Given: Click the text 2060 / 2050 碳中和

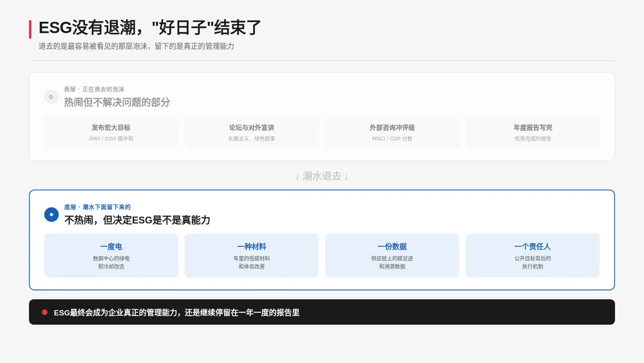Looking at the screenshot, I should pyautogui.click(x=111, y=139).
